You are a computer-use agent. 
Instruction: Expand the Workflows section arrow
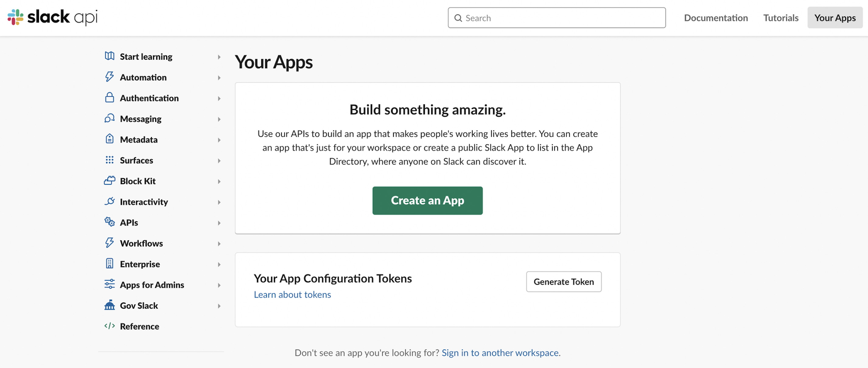click(x=219, y=243)
